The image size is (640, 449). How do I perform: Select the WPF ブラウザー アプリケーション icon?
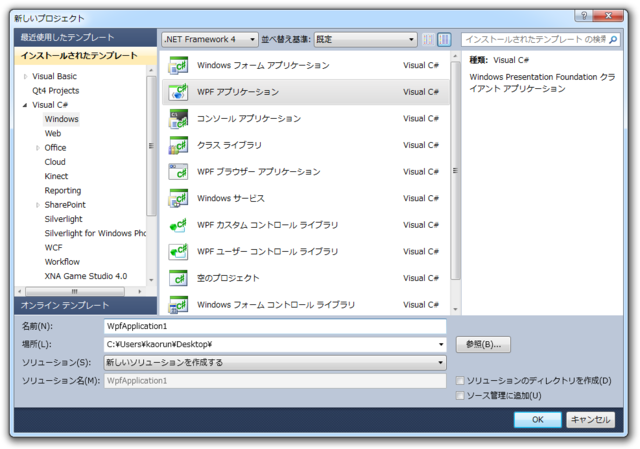178,172
